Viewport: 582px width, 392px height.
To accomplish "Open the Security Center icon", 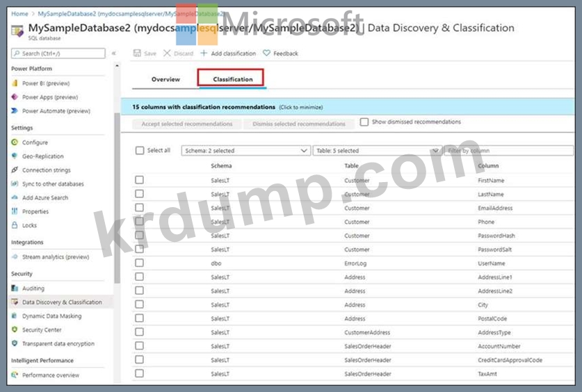I will (15, 330).
